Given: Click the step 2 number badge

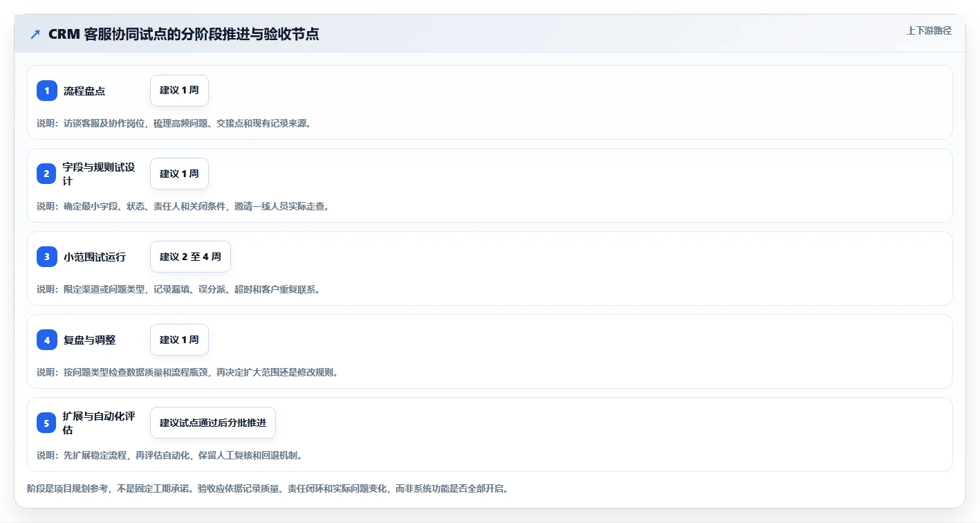Looking at the screenshot, I should pyautogui.click(x=46, y=174).
